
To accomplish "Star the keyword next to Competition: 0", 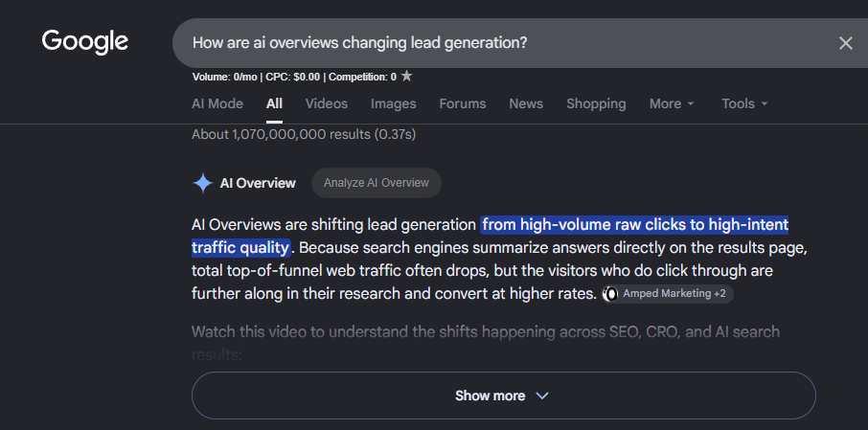I will [x=406, y=77].
